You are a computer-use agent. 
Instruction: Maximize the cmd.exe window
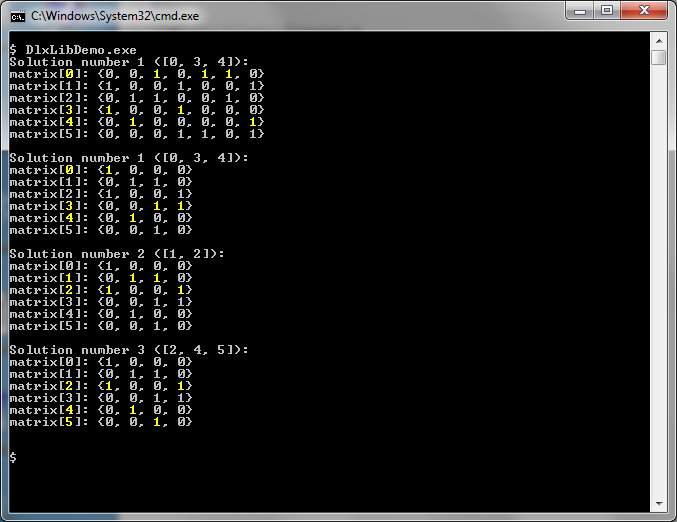click(607, 10)
